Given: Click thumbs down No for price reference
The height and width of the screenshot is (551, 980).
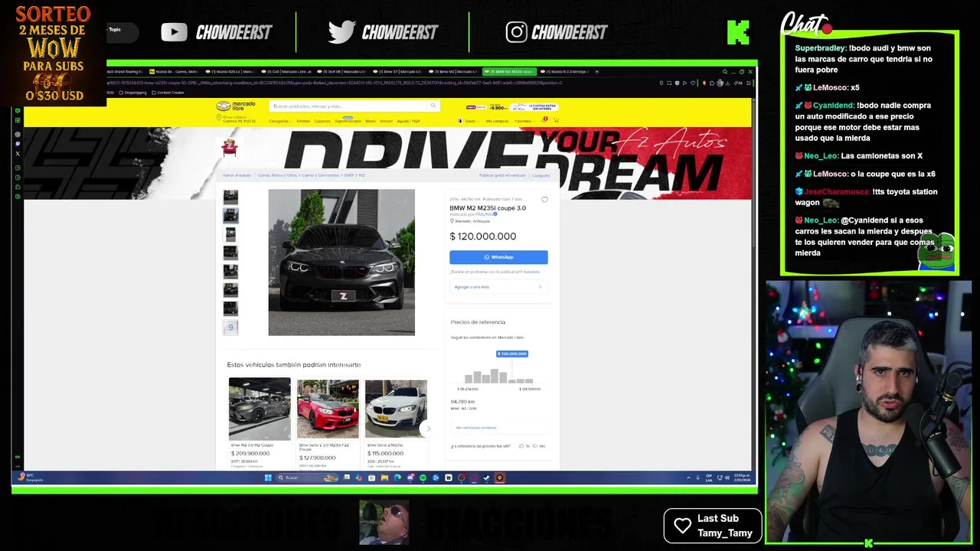Looking at the screenshot, I should [x=539, y=445].
